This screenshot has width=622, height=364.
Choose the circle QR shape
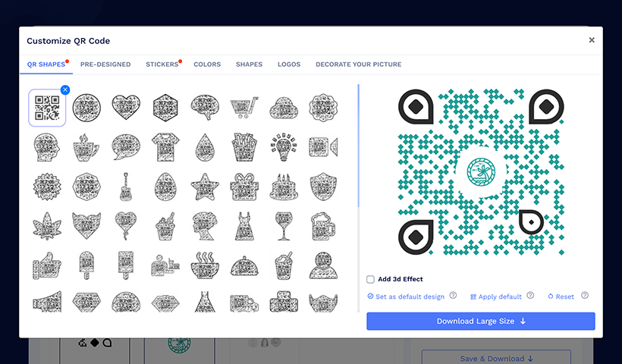86,108
